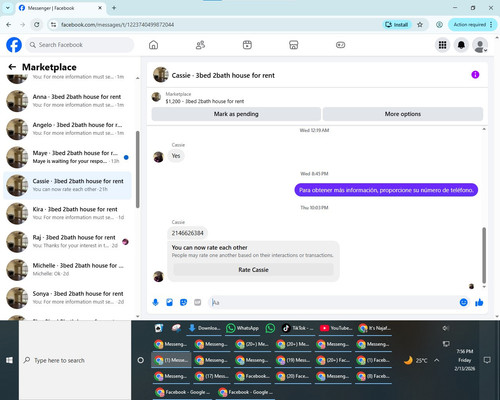500x400 pixels.
Task: Show hidden system tray icons
Action: click(437, 360)
